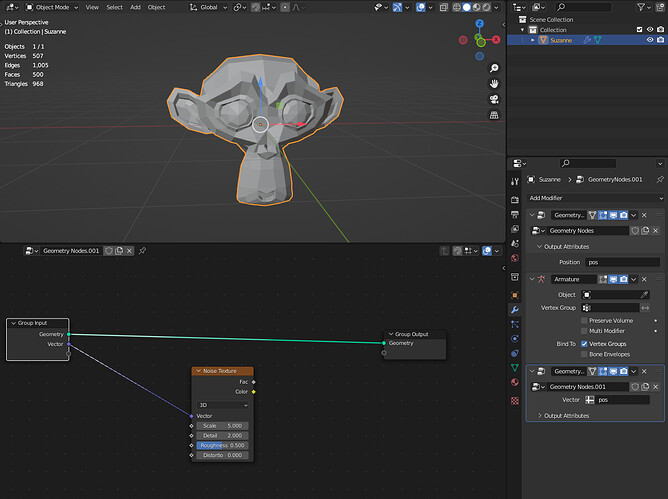Uncheck Vertex Groups under Bind To
Screen dimensions: 668x499
click(x=584, y=344)
